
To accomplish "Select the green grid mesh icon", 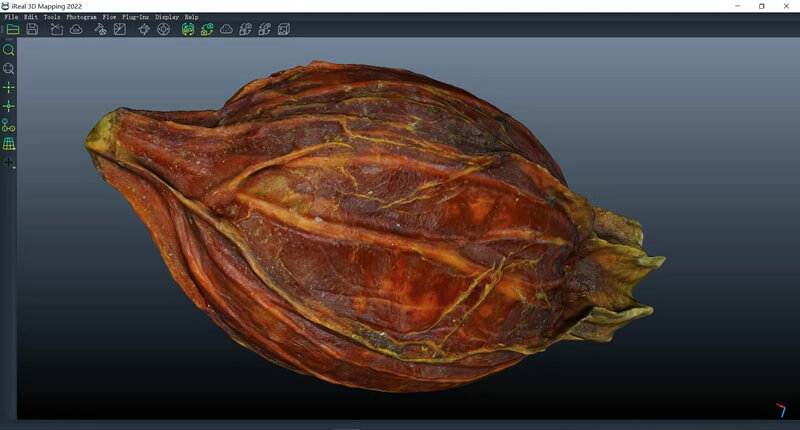I will [9, 144].
